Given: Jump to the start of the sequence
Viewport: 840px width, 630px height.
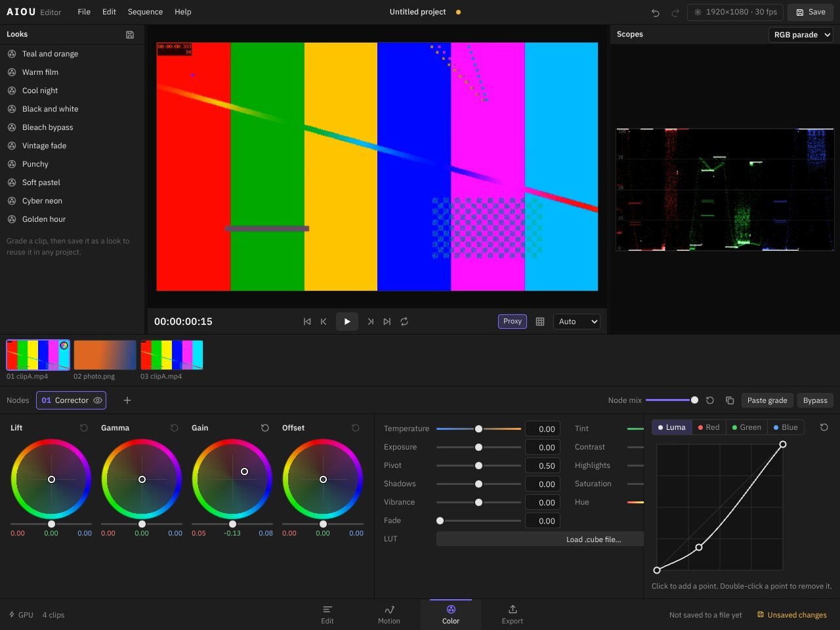Looking at the screenshot, I should [307, 322].
